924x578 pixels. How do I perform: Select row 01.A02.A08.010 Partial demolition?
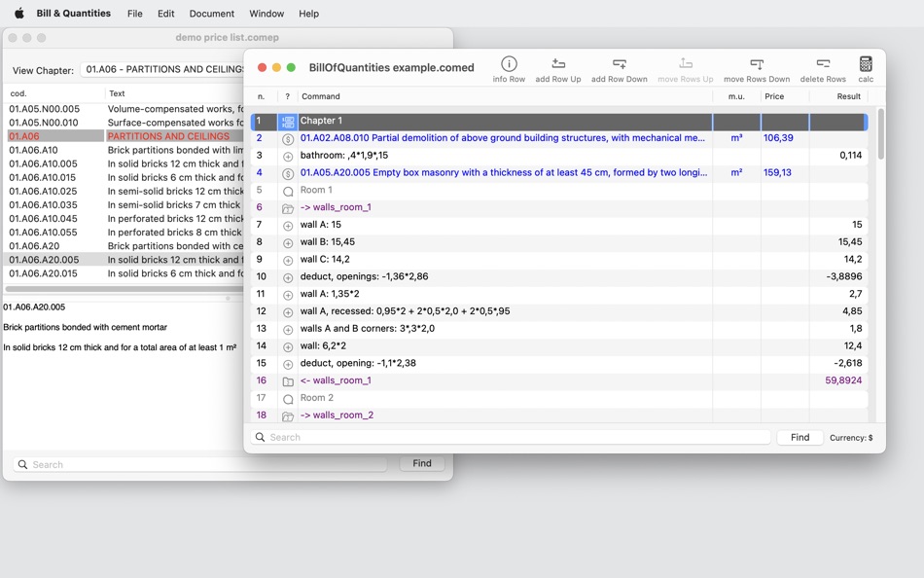pos(558,138)
